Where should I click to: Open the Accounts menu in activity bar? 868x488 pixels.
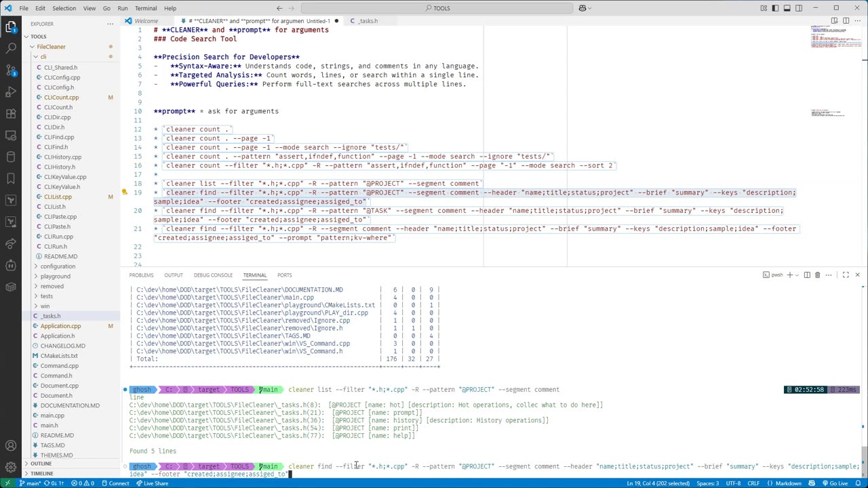click(x=11, y=446)
